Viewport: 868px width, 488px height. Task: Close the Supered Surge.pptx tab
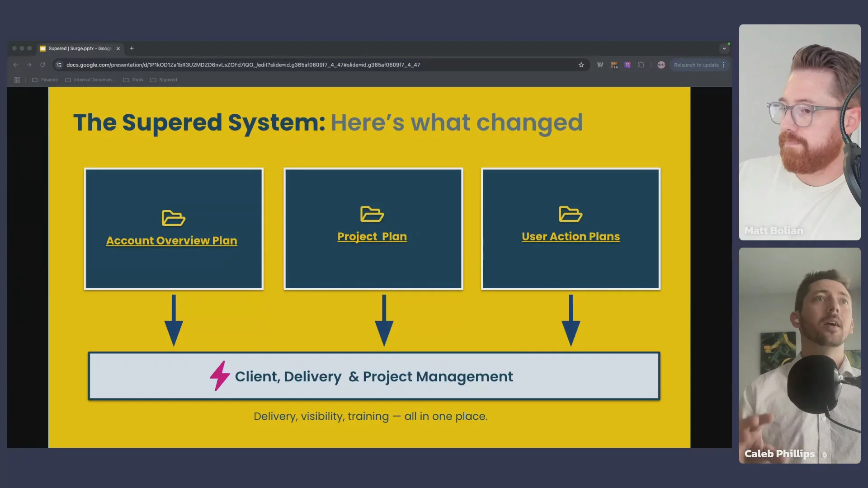[118, 49]
